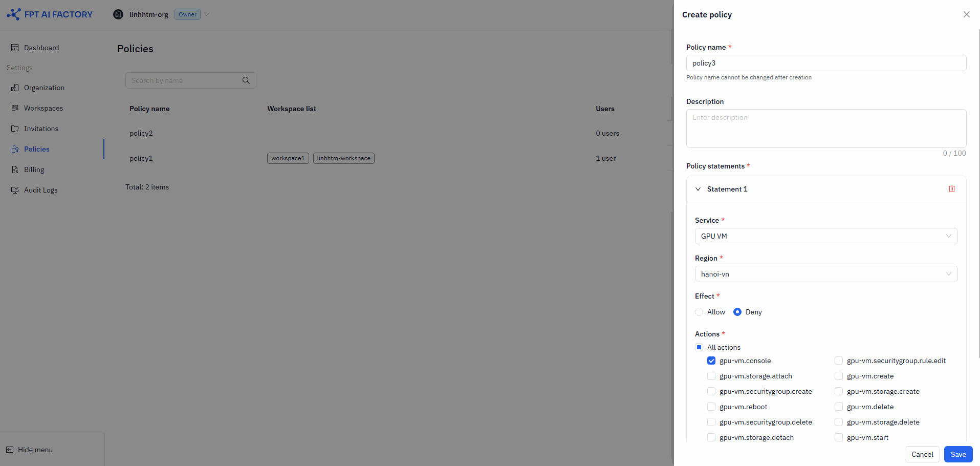Select Billing menu item
This screenshot has height=466, width=980.
(x=34, y=170)
